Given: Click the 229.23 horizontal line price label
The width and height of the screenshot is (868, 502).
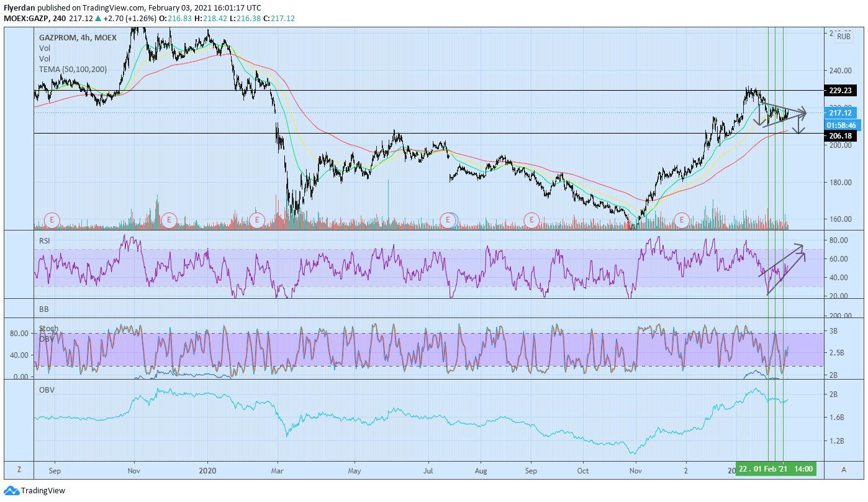Looking at the screenshot, I should pos(840,90).
